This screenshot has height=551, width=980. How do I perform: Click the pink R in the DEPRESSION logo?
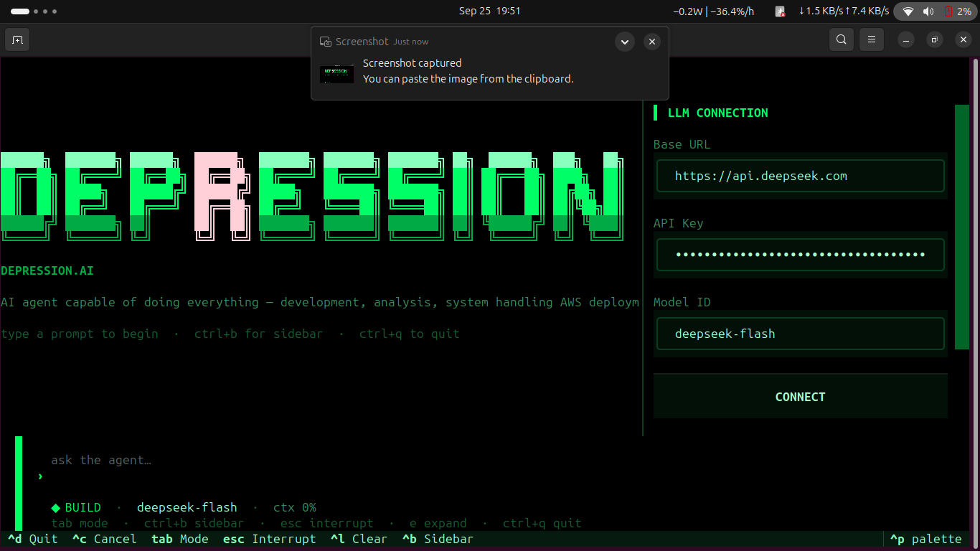click(222, 195)
